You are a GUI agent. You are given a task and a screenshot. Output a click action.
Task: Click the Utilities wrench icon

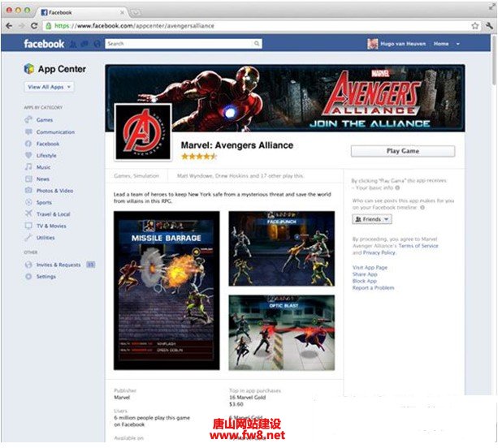[x=28, y=238]
